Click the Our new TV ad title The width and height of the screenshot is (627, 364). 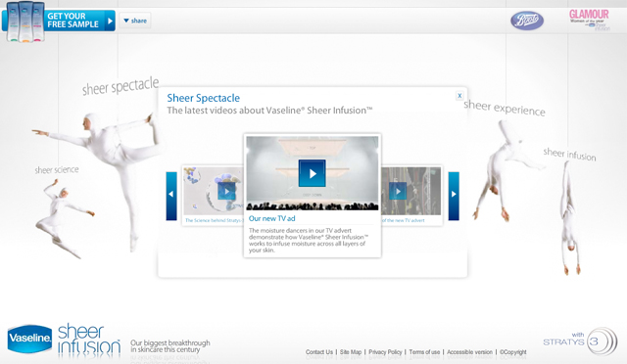click(272, 218)
